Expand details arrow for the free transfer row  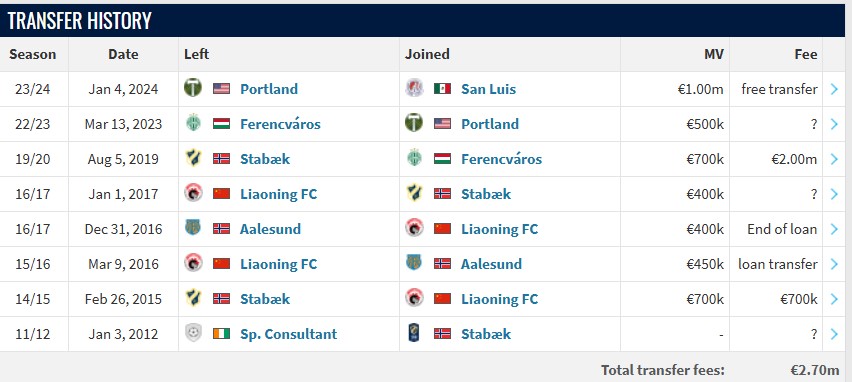[x=835, y=89]
